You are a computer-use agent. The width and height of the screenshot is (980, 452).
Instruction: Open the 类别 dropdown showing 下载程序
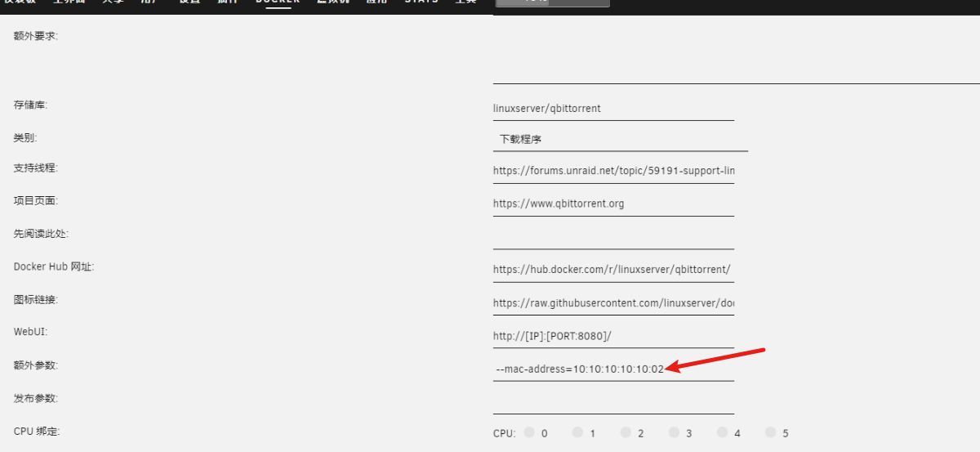pos(620,140)
